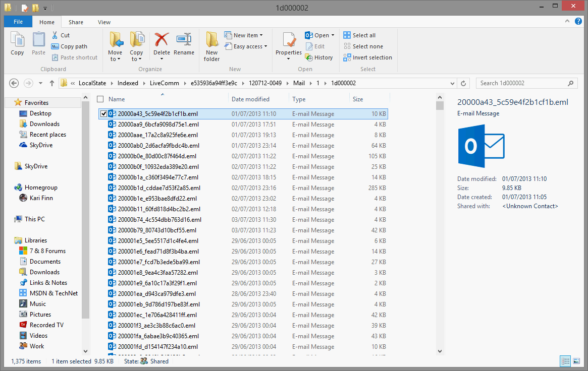Toggle the select-all checkbox in header
Image resolution: width=588 pixels, height=371 pixels.
100,99
